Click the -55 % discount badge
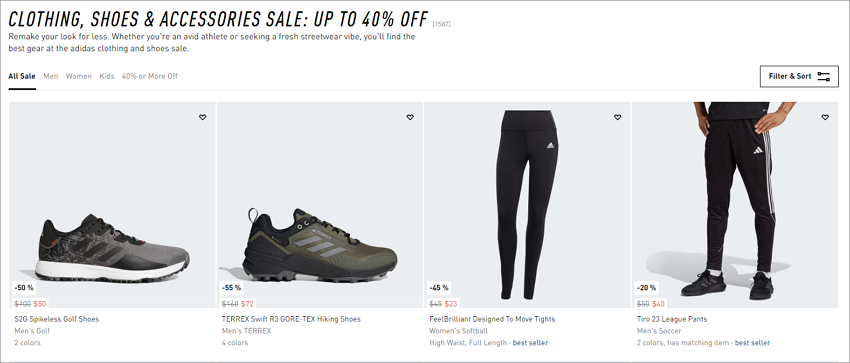Screen dimensions: 850x363 tap(231, 288)
